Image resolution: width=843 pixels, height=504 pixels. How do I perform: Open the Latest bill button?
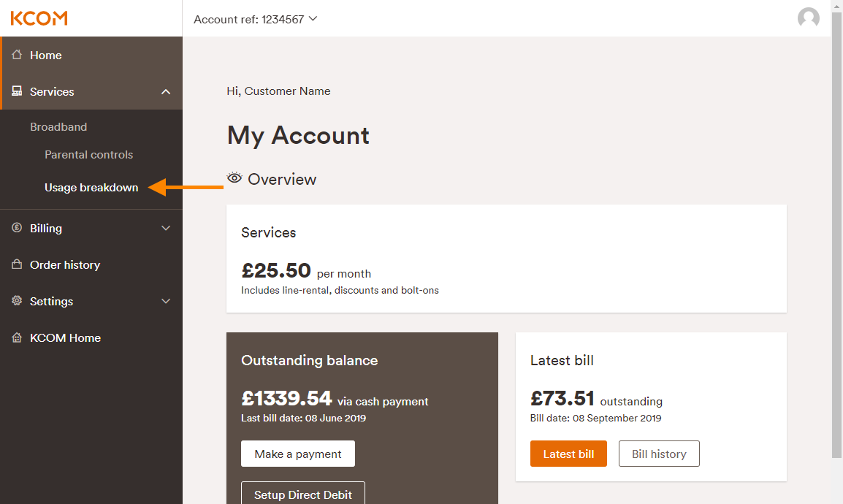568,454
